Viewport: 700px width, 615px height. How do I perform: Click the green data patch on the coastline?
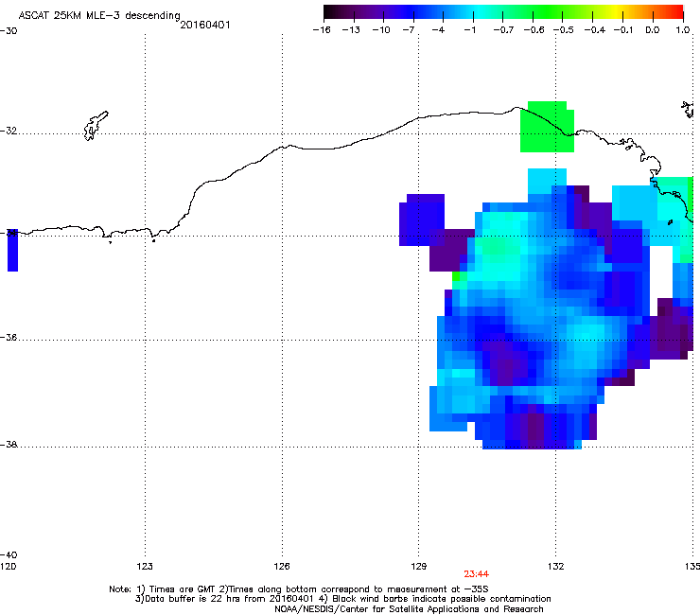(547, 127)
